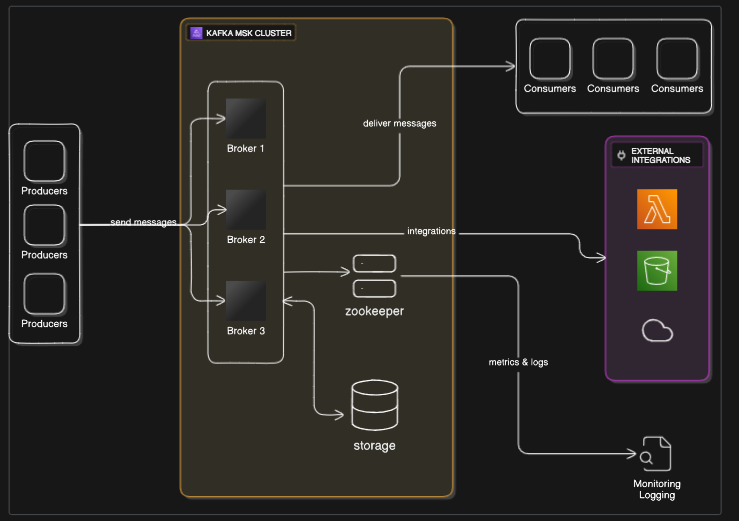Viewport: 739px width, 521px height.
Task: Select the Broker 1 node icon
Action: coord(246,118)
